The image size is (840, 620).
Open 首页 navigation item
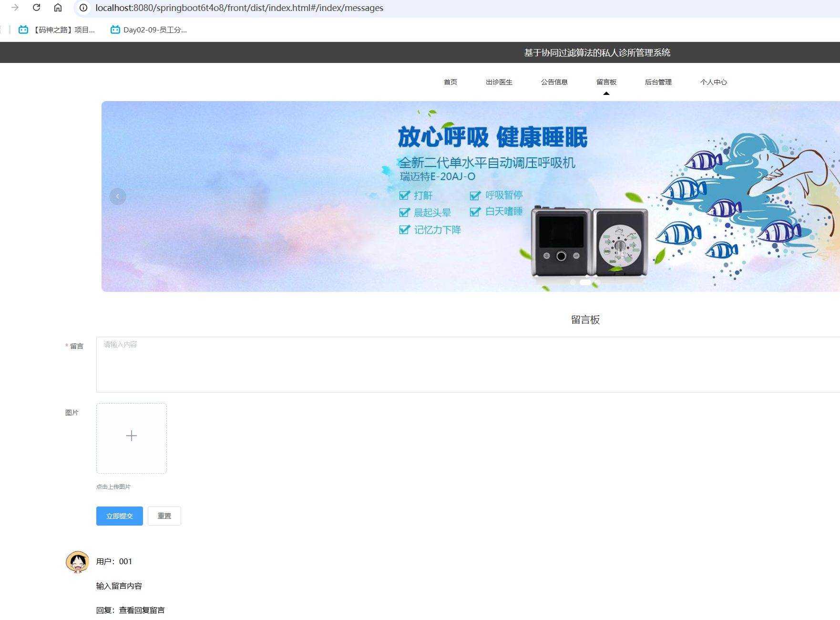(451, 82)
